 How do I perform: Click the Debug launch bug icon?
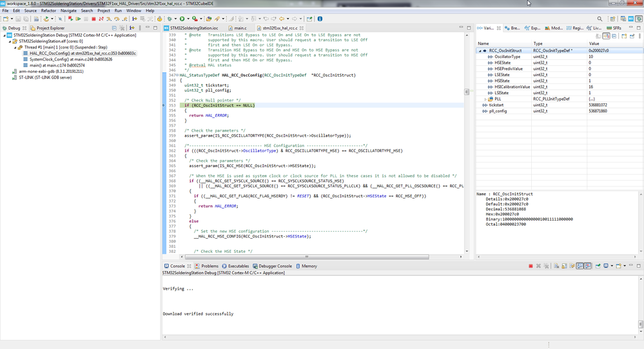(x=169, y=19)
